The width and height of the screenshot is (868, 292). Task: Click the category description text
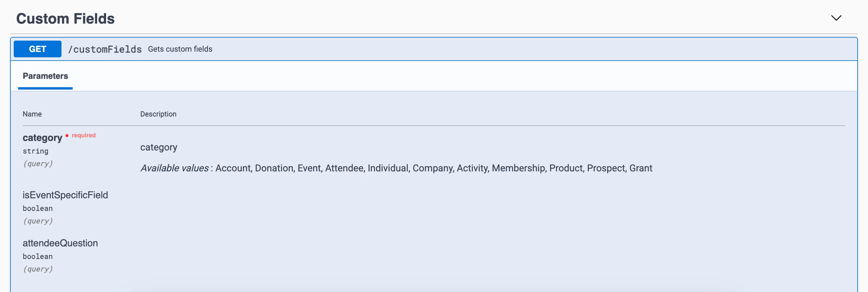click(x=159, y=147)
